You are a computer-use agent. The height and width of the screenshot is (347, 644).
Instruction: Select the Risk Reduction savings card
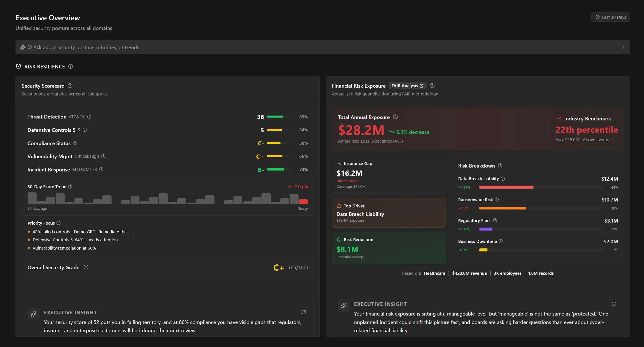389,248
